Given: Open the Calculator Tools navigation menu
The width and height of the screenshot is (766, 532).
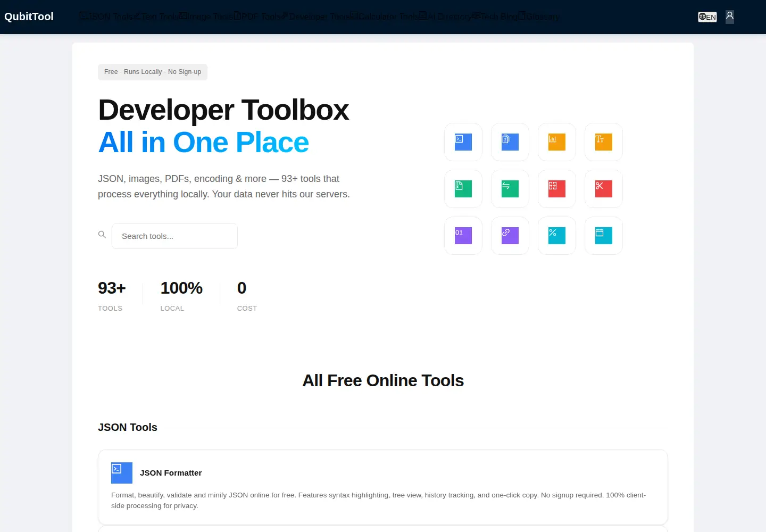Looking at the screenshot, I should click(x=385, y=16).
